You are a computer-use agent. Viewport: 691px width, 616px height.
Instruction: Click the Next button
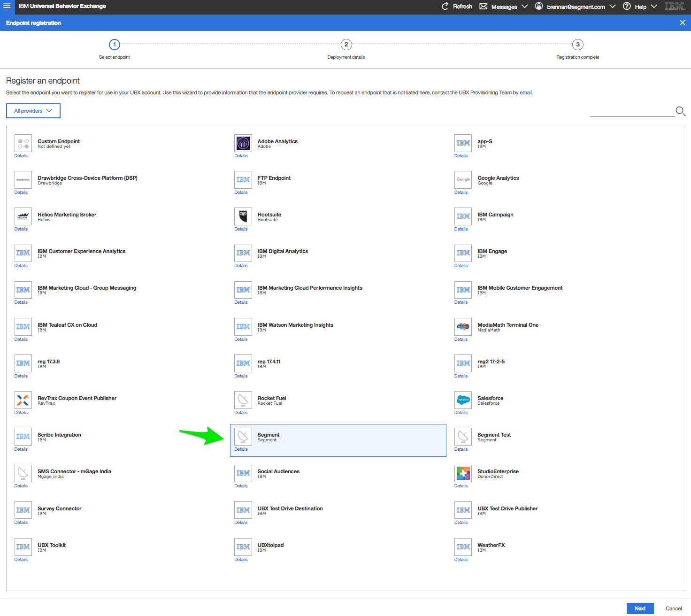[640, 608]
